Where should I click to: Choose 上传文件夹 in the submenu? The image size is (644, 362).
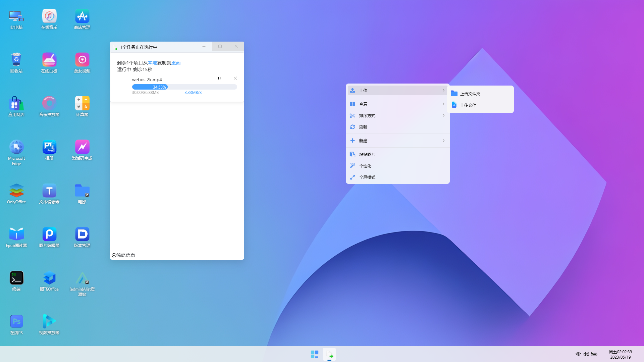[480, 94]
